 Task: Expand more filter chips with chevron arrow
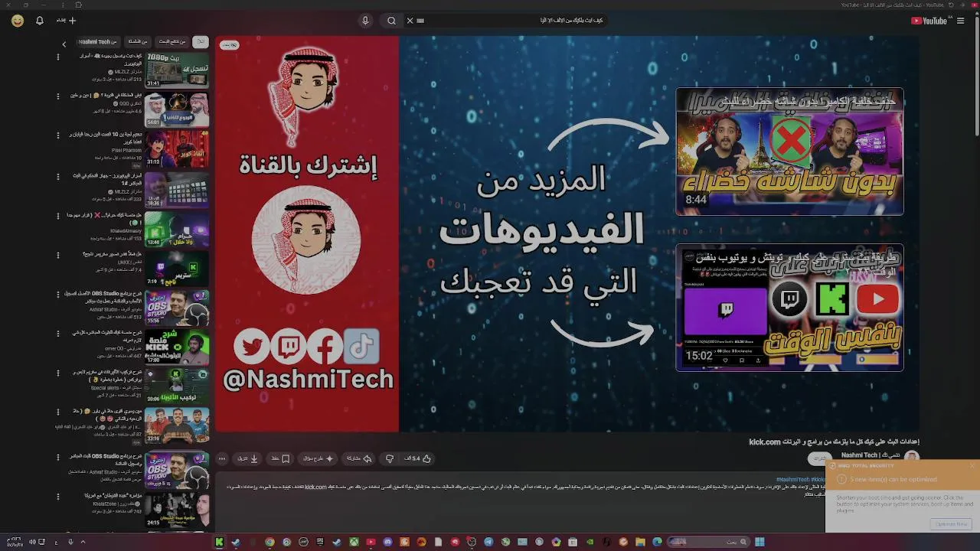(x=64, y=44)
